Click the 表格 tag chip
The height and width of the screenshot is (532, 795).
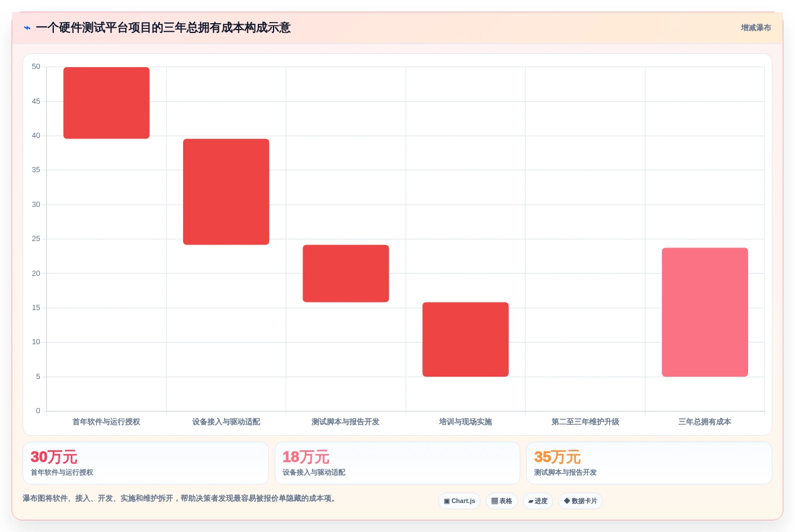[x=502, y=501]
